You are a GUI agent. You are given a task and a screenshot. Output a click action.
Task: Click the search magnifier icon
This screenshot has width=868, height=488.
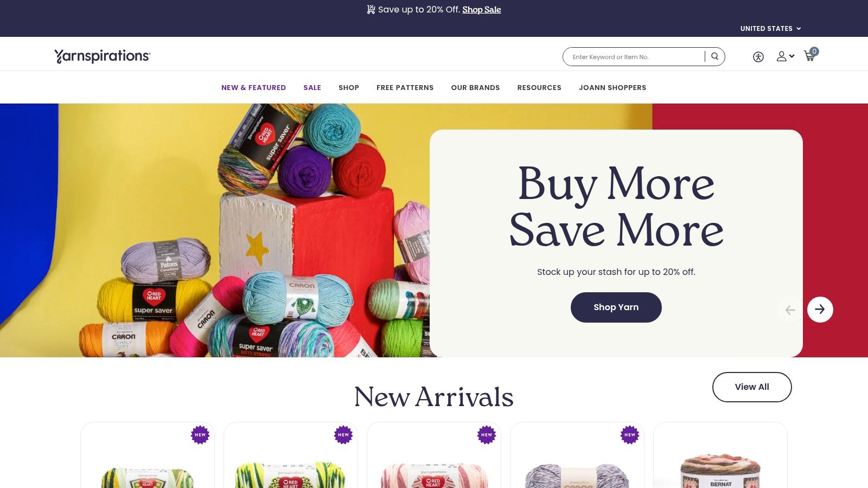point(714,56)
